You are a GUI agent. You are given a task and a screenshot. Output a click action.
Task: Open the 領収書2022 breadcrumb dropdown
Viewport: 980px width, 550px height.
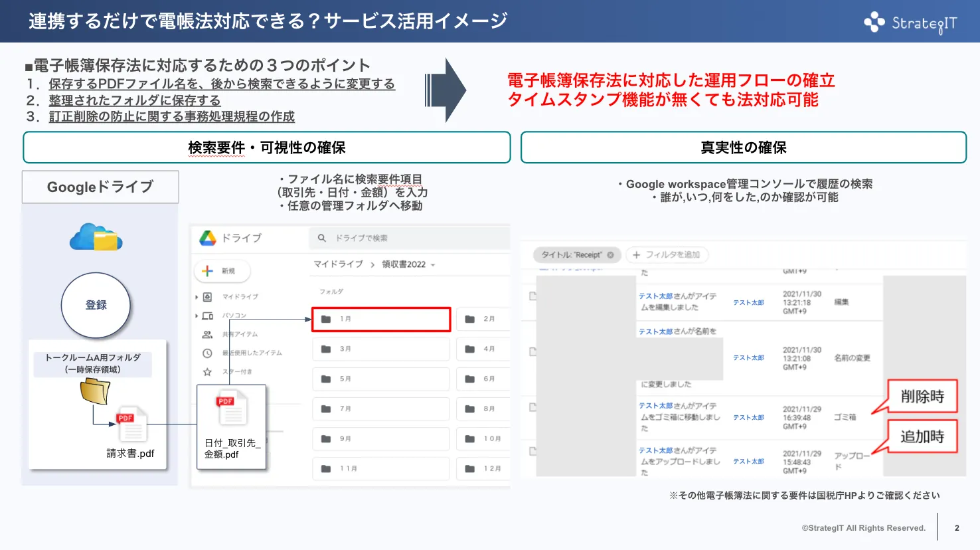(x=433, y=265)
